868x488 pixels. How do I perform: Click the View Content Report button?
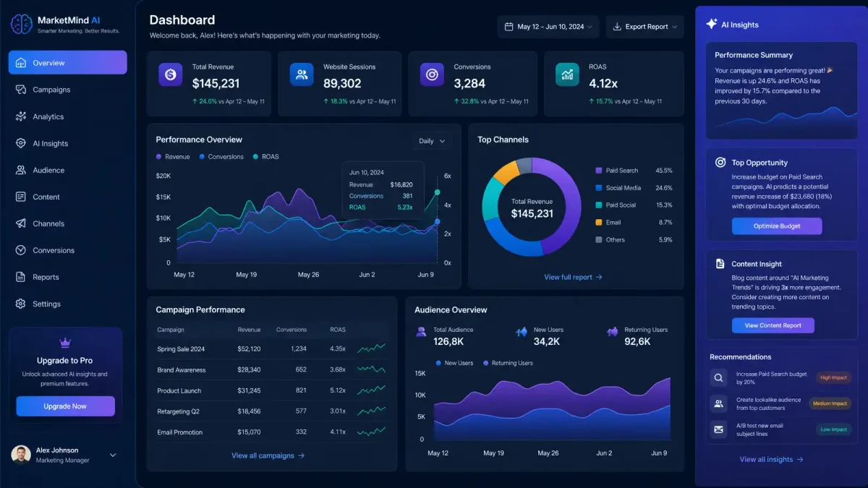773,325
